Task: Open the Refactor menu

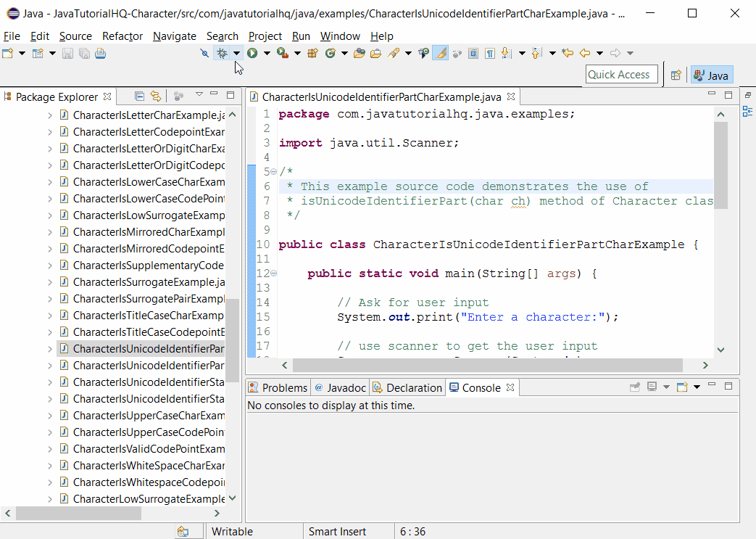Action: [x=122, y=36]
